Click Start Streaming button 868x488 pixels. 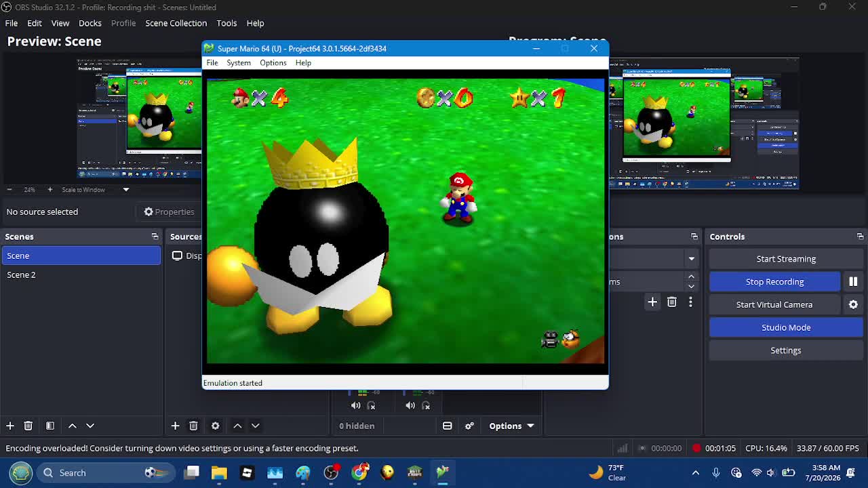[786, 259]
